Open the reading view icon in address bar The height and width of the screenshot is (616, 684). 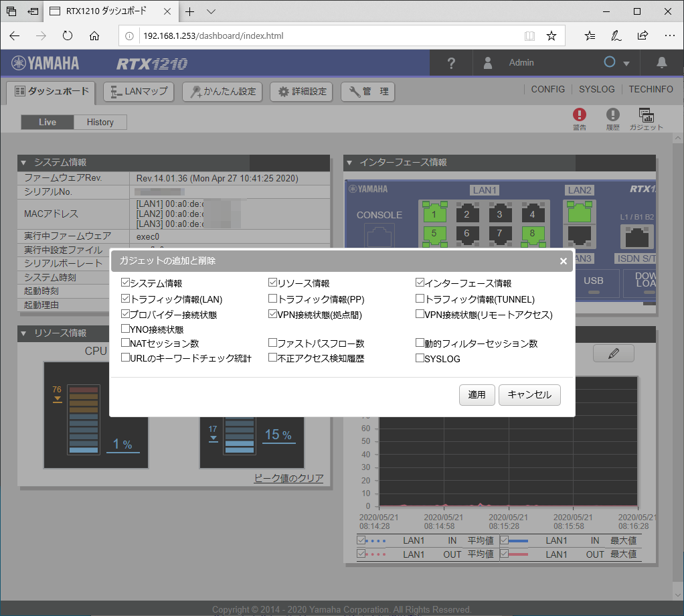click(529, 35)
